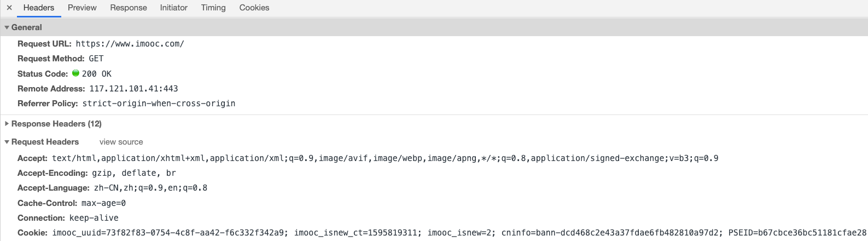Click the Cookie header value
868x241 pixels.
pos(459,233)
